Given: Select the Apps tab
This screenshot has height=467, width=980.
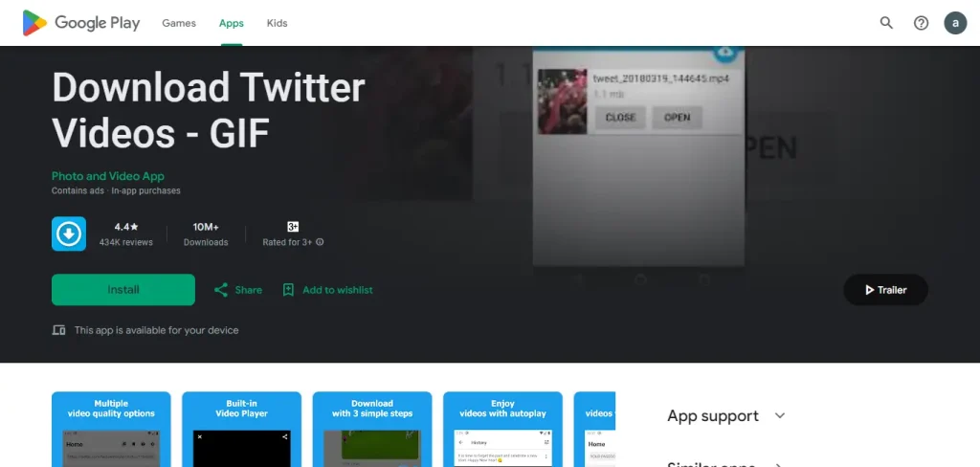Looking at the screenshot, I should 232,23.
